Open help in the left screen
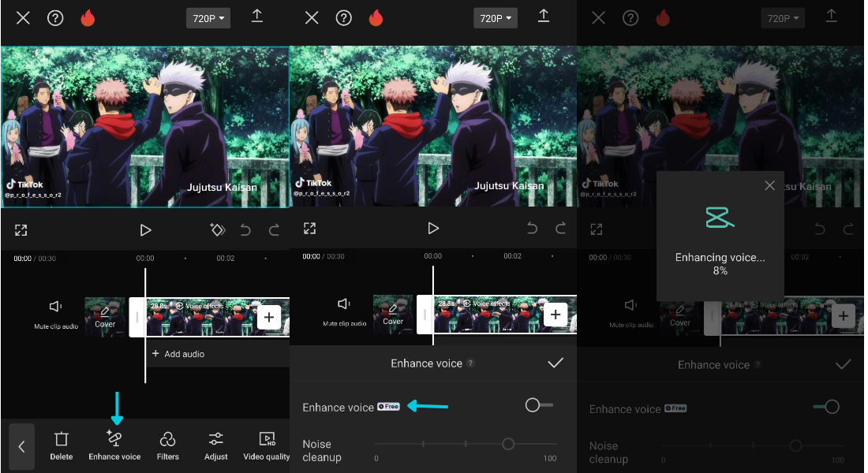The width and height of the screenshot is (868, 473). pos(55,18)
